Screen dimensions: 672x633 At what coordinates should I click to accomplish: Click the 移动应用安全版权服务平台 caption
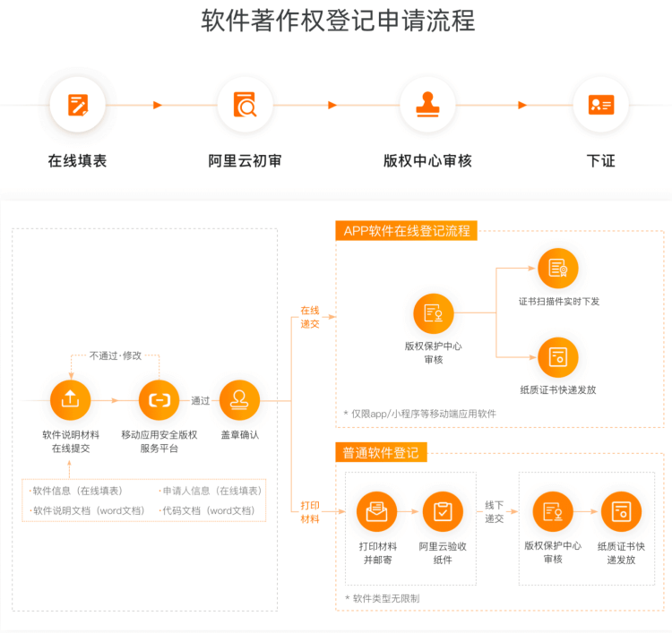[x=159, y=441]
